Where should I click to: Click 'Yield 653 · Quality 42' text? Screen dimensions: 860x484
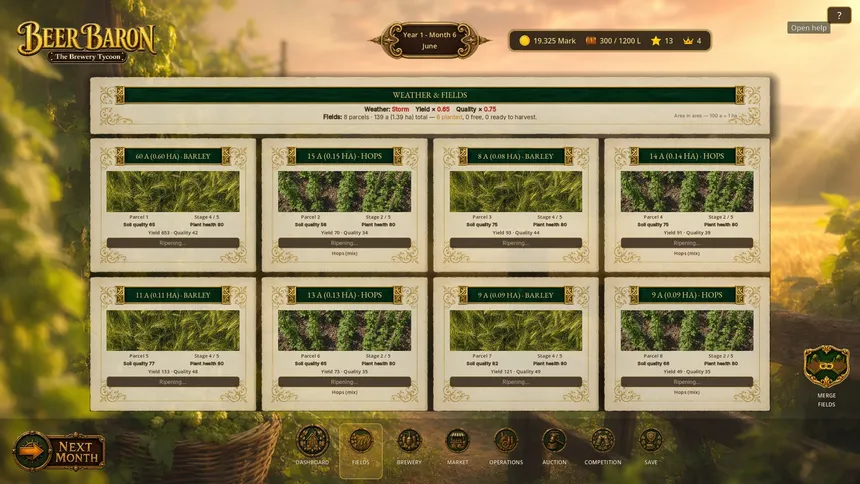point(173,233)
